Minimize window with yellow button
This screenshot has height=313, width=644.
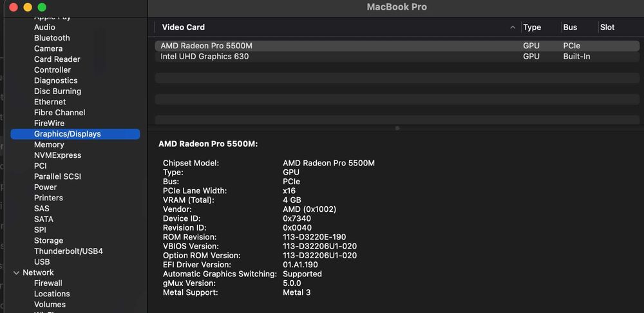pos(28,7)
